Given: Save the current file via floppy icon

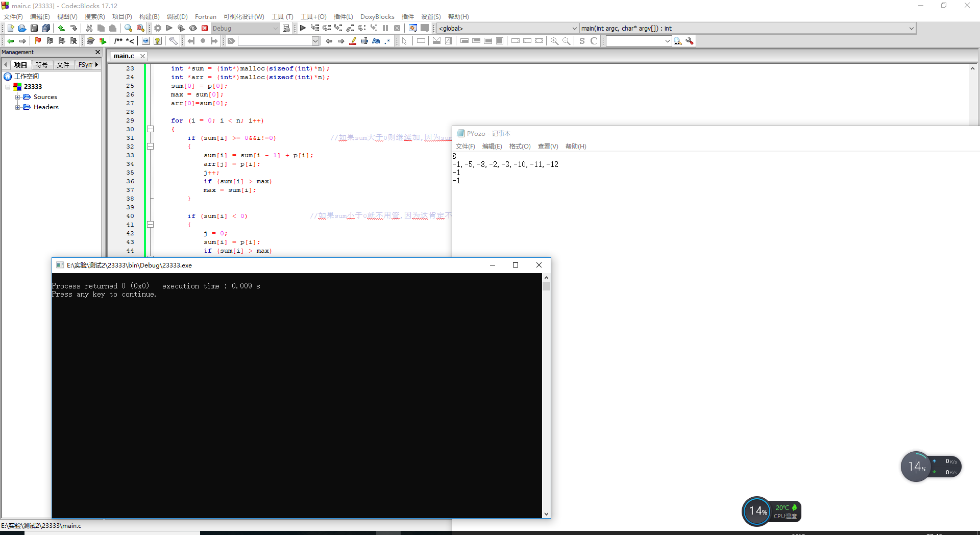Looking at the screenshot, I should [x=34, y=28].
